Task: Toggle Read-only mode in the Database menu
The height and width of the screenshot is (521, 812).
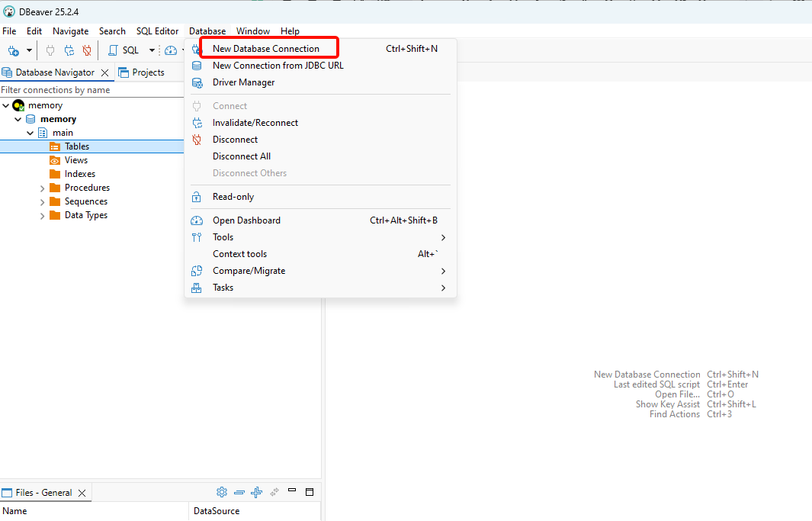Action: (x=233, y=197)
